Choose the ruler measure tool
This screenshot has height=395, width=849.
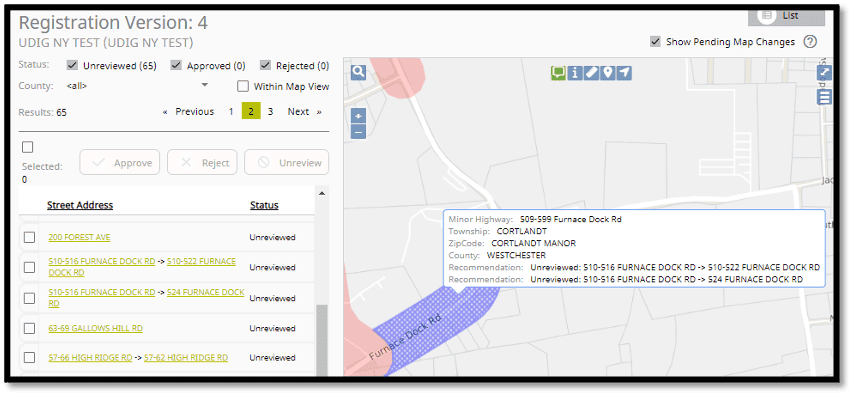(591, 73)
